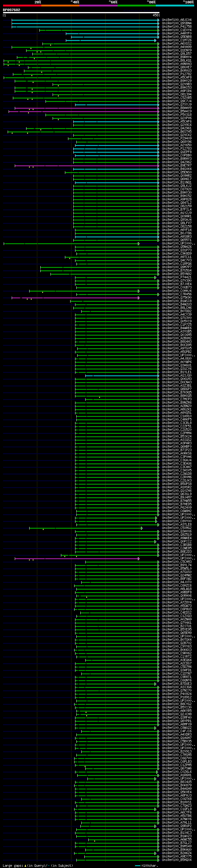
Task: Select the UniRef100_B7GL27 label
Action: point(177,843)
